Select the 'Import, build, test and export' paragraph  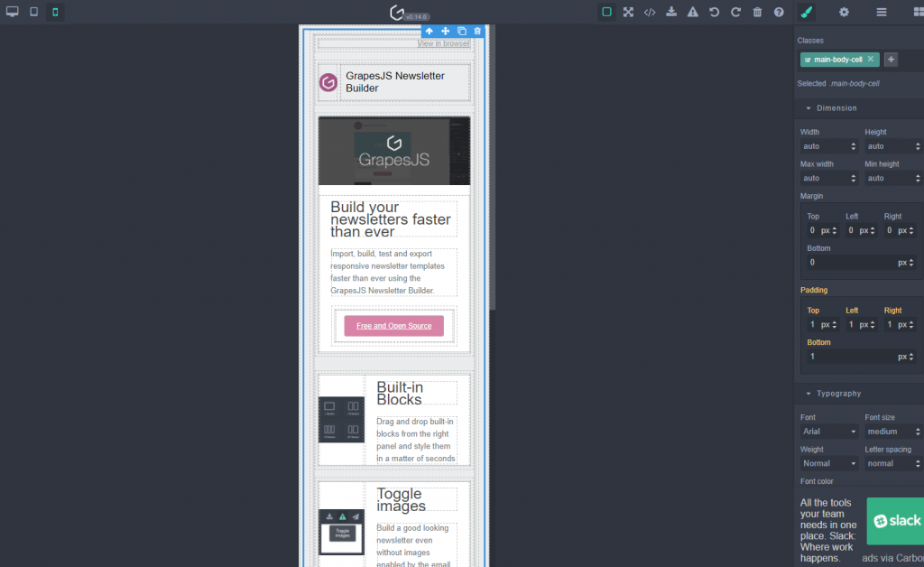(x=393, y=273)
